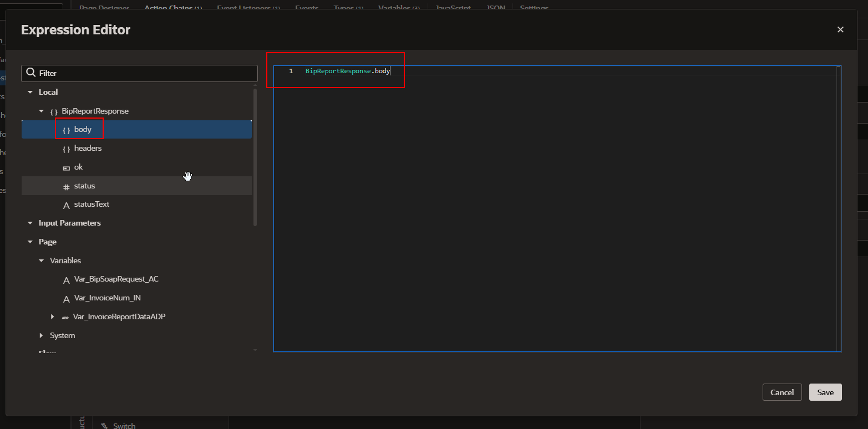Image resolution: width=868 pixels, height=429 pixels.
Task: Click the string icon beside statusText
Action: (x=67, y=205)
